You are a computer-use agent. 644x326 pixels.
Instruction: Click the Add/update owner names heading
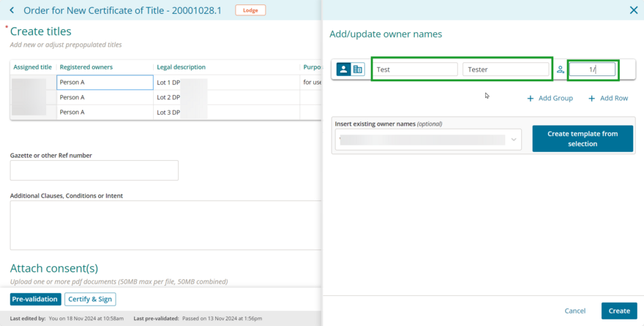coord(386,34)
